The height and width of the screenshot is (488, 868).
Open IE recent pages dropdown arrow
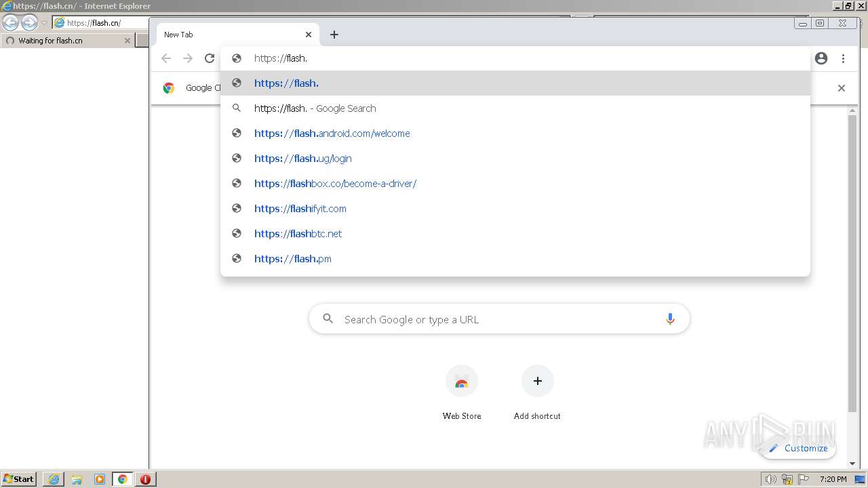coord(44,23)
